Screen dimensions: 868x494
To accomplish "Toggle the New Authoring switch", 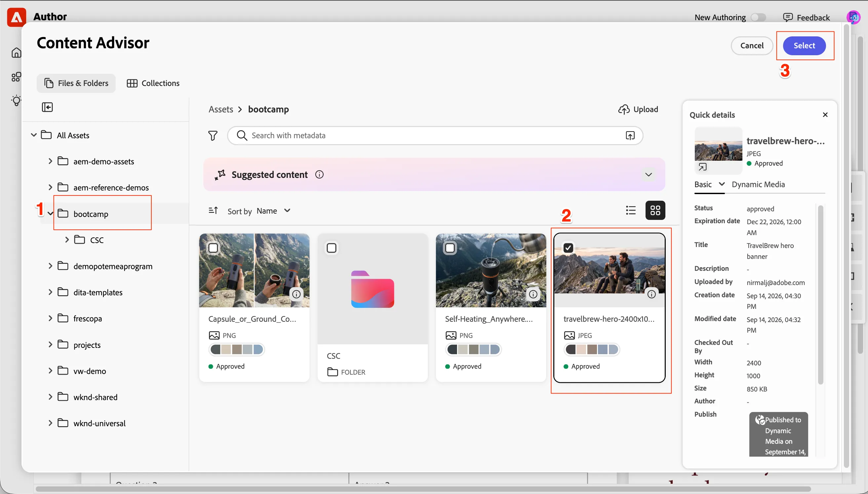I will pos(759,17).
